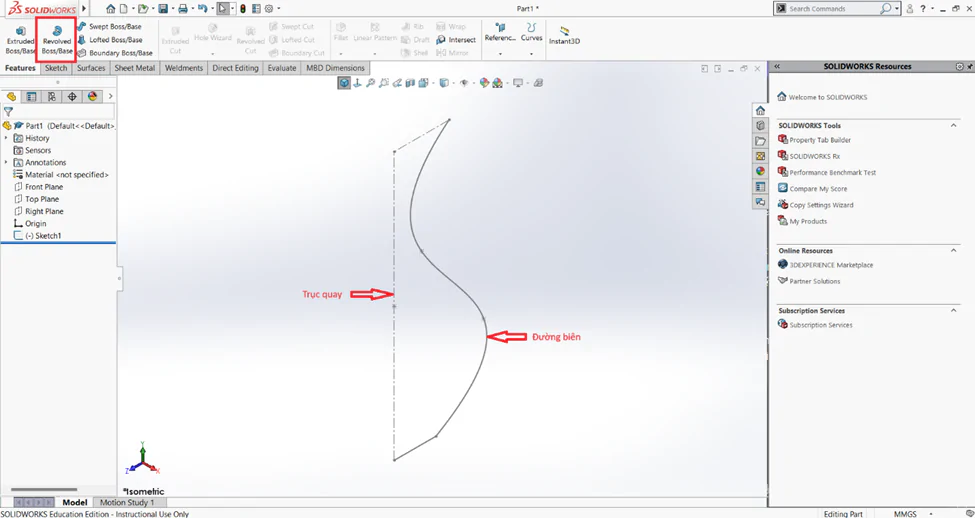975x518 pixels.
Task: Open Welcome to SOLIDWORKS link
Action: 821,97
